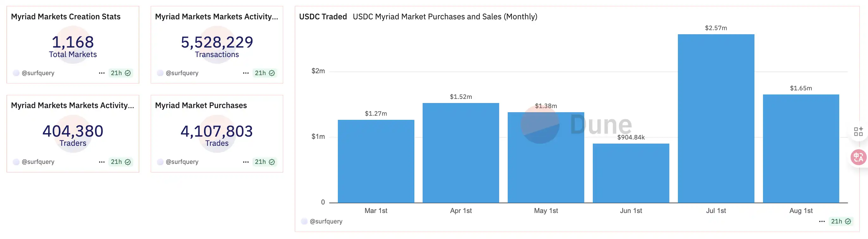Open the USDC Traded chart title
868x239 pixels.
click(x=323, y=16)
